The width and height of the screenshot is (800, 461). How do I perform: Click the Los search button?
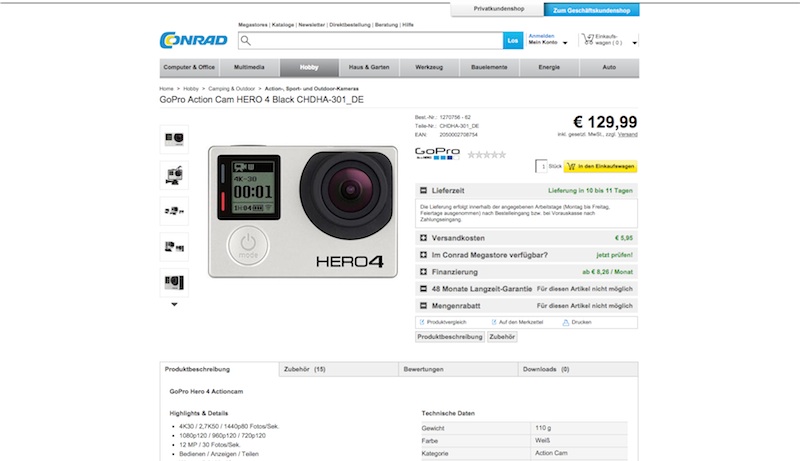coord(513,40)
